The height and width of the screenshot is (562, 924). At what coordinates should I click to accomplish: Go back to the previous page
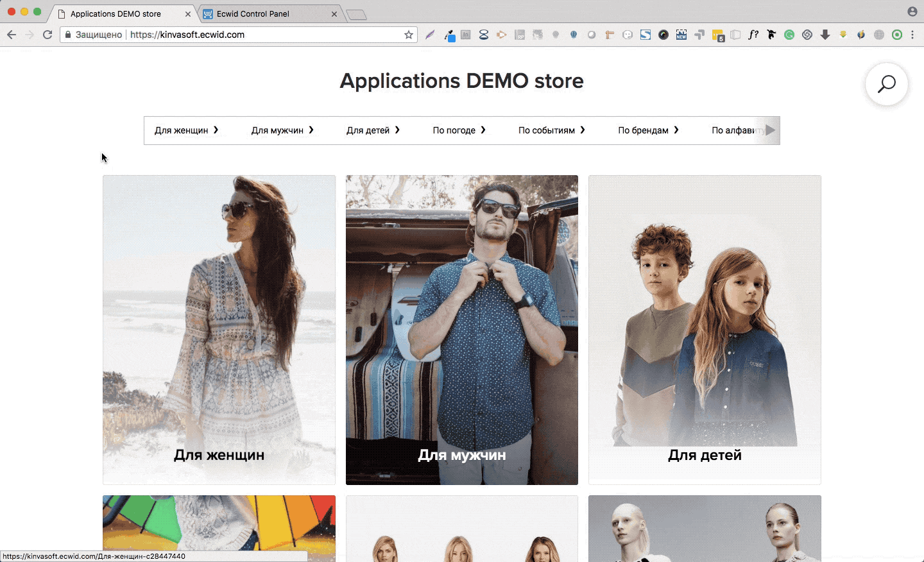pos(12,35)
